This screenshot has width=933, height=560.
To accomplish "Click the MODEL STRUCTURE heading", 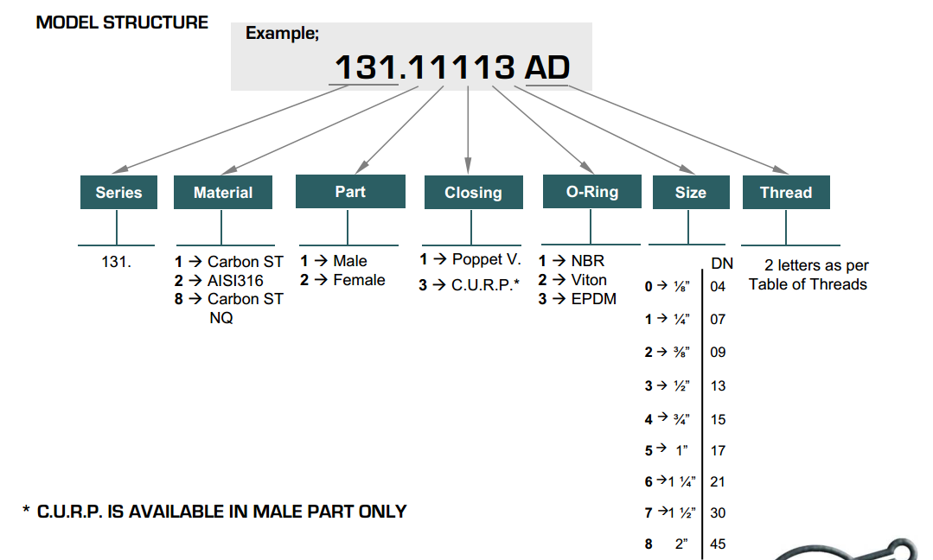I will click(122, 22).
